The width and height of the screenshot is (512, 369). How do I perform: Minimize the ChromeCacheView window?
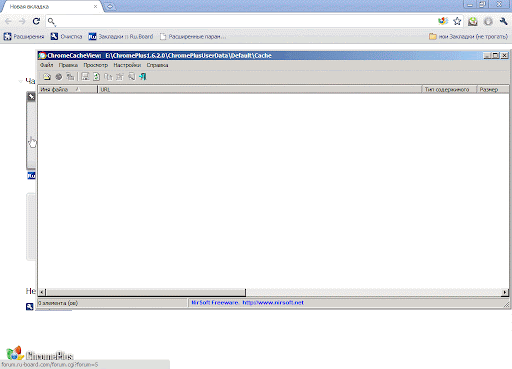pyautogui.click(x=487, y=56)
